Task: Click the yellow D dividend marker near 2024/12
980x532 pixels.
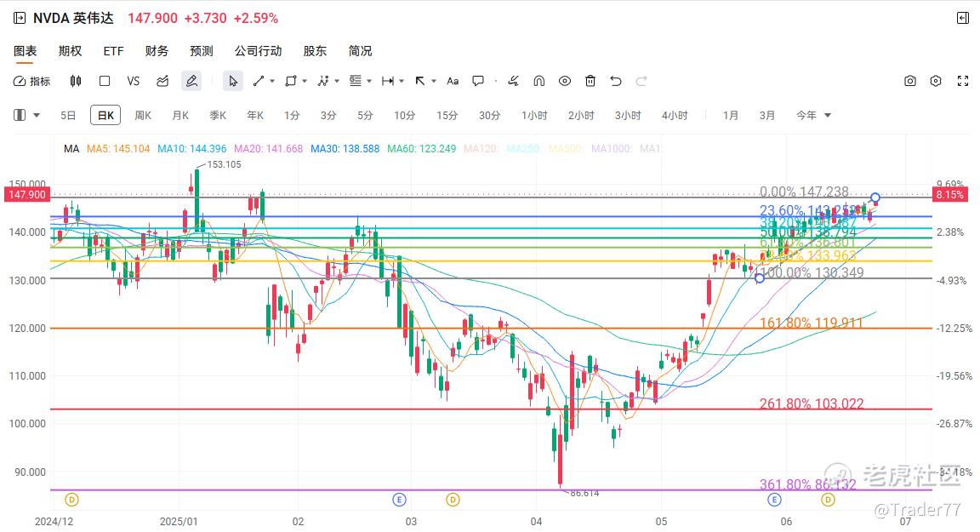Action: pos(71,500)
